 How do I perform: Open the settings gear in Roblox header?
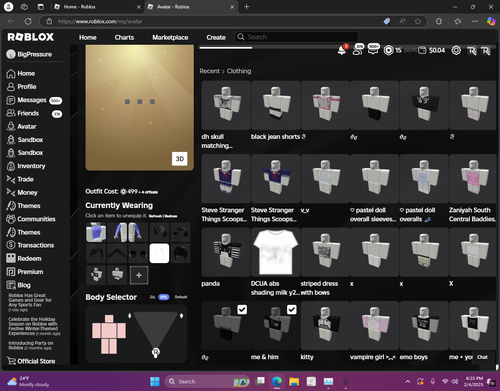[456, 50]
